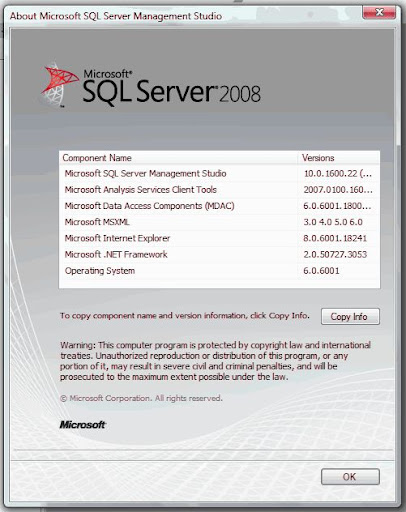Select the Operating System row
Viewport: 406px width, 512px height.
tap(219, 271)
